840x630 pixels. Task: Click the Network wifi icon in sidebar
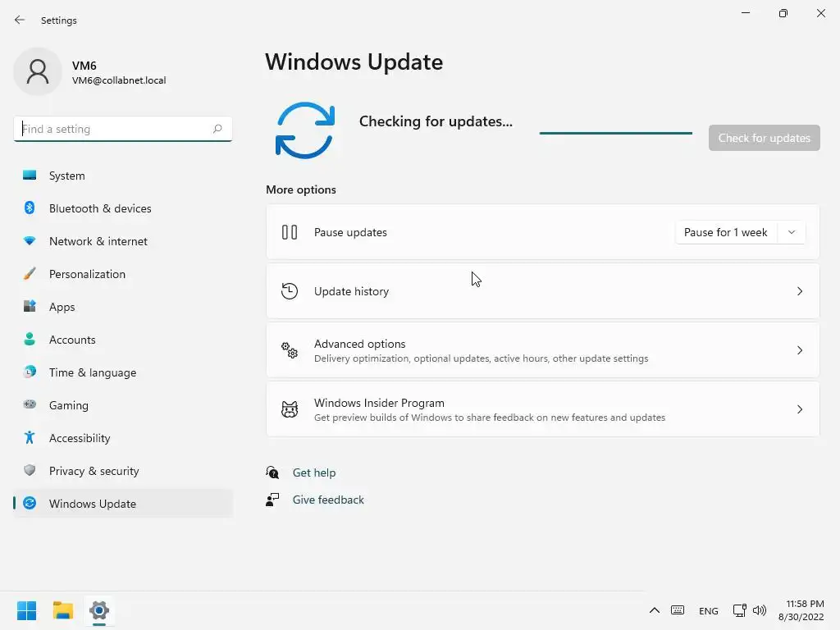tap(30, 241)
